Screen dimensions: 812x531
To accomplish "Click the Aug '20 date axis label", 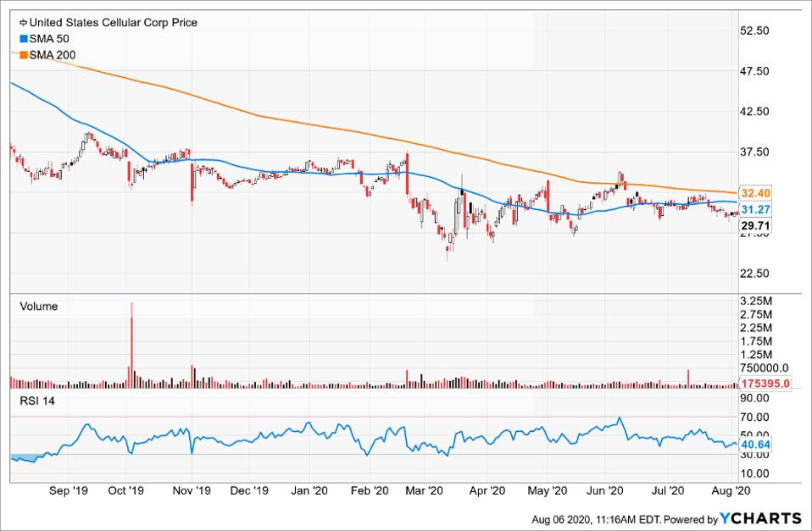I will pyautogui.click(x=731, y=490).
